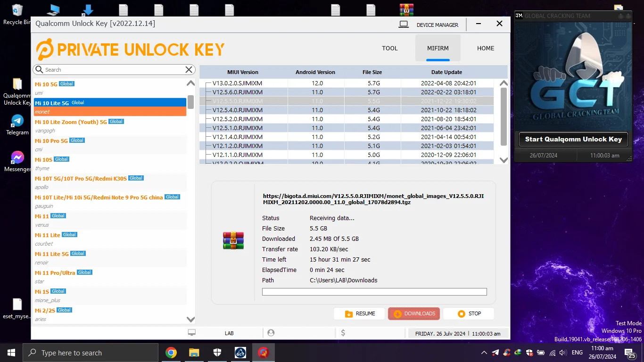Click the Windows Start button
This screenshot has width=644, height=362.
(11, 353)
